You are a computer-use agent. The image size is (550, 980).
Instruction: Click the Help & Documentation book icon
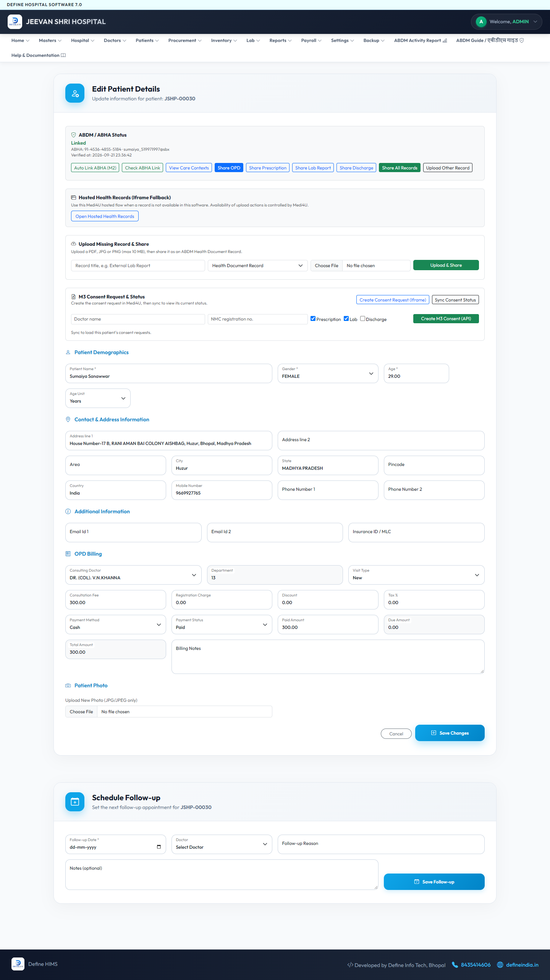[63, 55]
